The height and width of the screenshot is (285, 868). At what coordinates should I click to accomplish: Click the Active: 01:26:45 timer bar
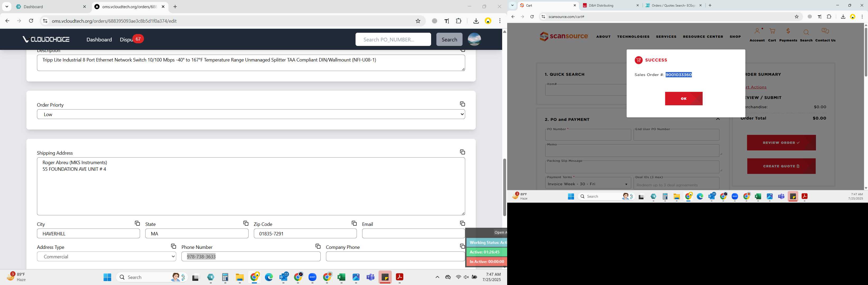[x=486, y=252]
